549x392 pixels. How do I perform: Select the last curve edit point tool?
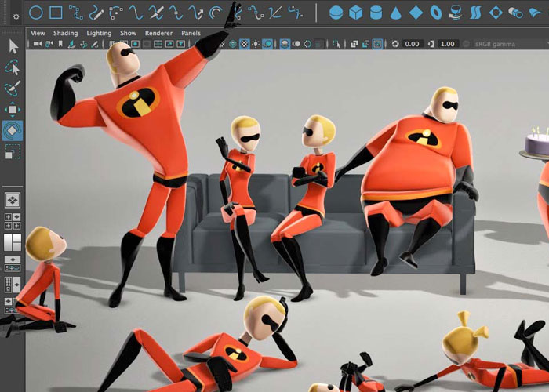coord(295,13)
